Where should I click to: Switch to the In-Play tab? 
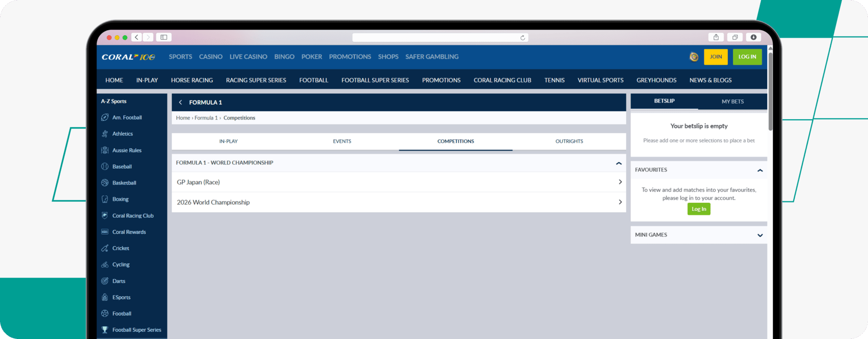pos(229,141)
